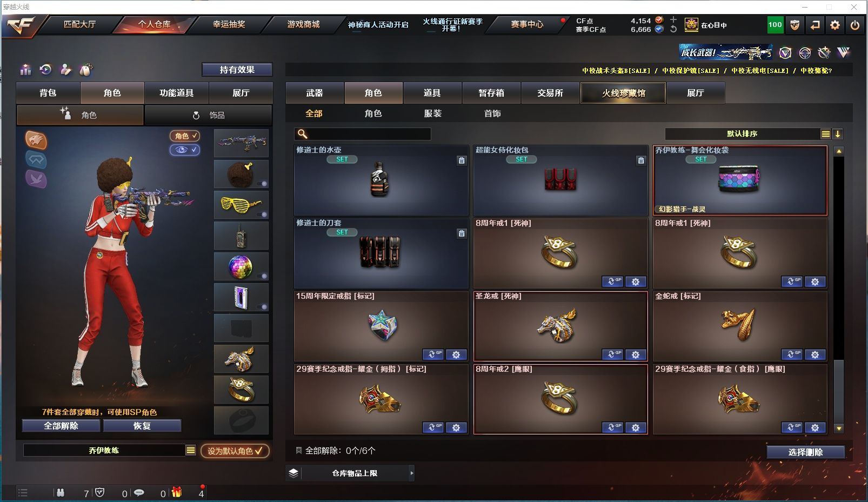
Task: Open the 游戏商城 top menu tab
Action: point(303,24)
